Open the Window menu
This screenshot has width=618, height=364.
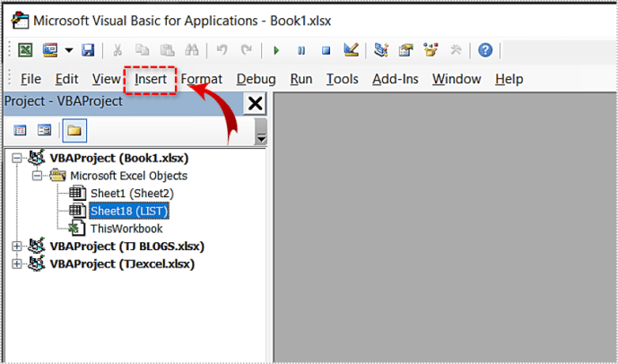[457, 79]
